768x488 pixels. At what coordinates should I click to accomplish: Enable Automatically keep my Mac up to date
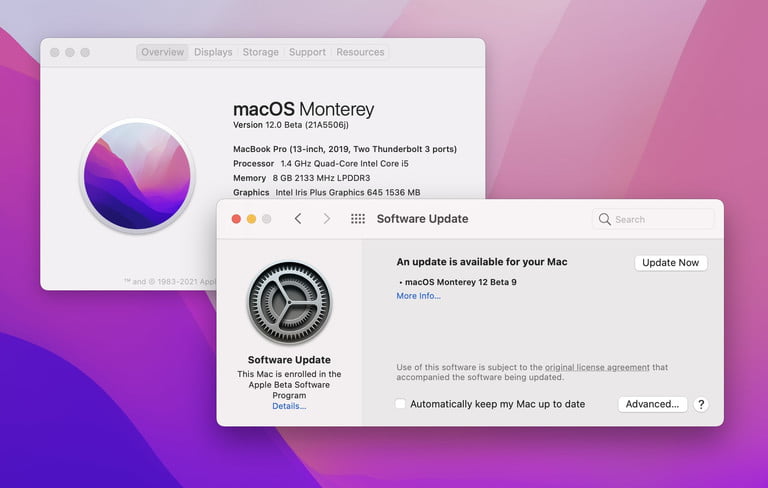click(x=400, y=404)
